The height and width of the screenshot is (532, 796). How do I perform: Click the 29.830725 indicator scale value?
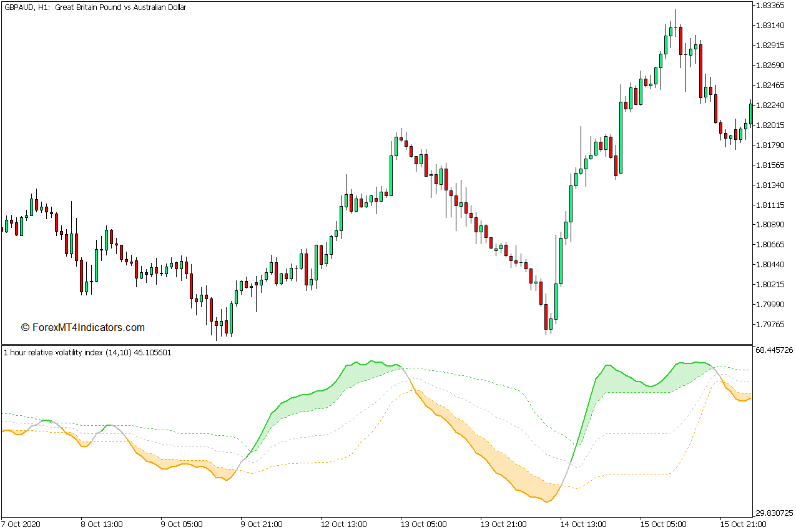[x=774, y=513]
